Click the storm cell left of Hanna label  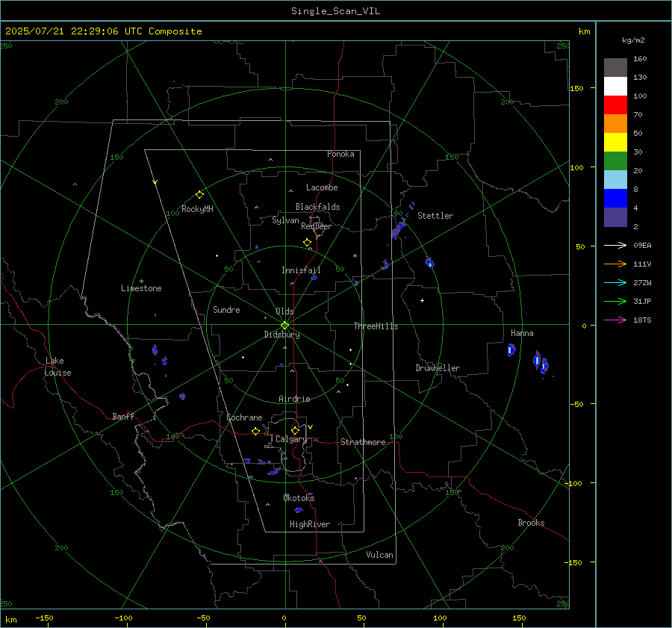coord(511,349)
